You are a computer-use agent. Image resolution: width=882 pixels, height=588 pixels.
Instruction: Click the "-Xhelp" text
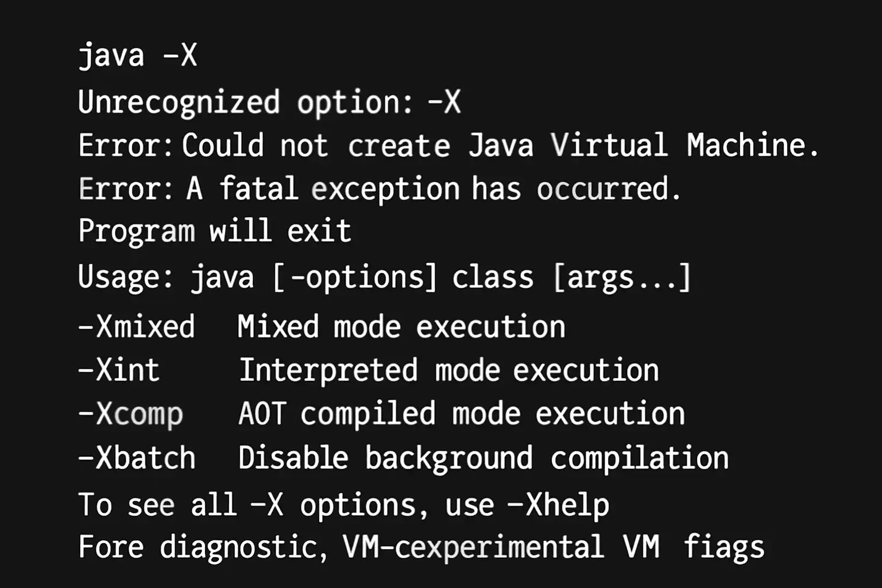click(x=558, y=505)
